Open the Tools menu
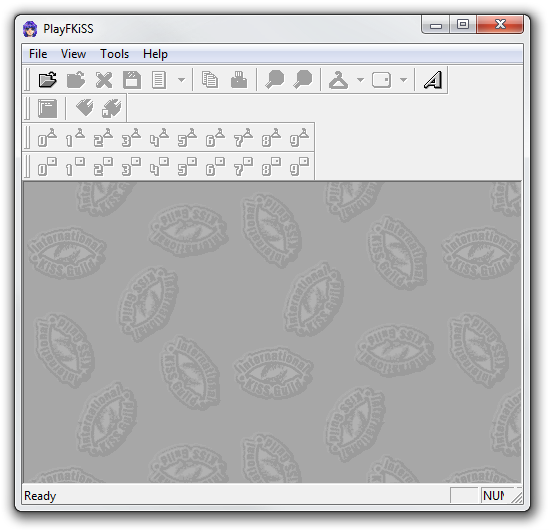549x530 pixels. [x=114, y=54]
